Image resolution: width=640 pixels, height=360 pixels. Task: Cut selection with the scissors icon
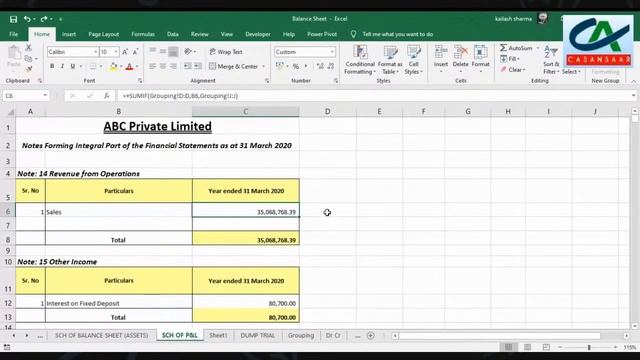click(x=29, y=48)
